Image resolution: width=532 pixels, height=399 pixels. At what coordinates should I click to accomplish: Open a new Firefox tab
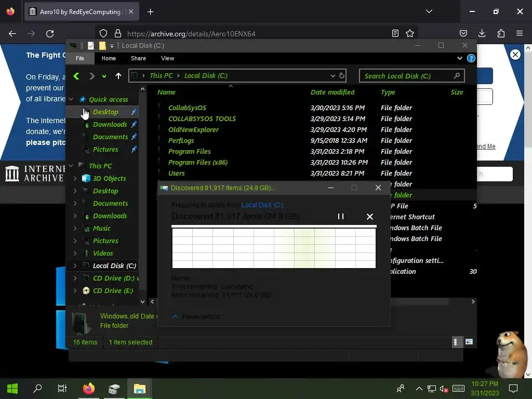(151, 12)
